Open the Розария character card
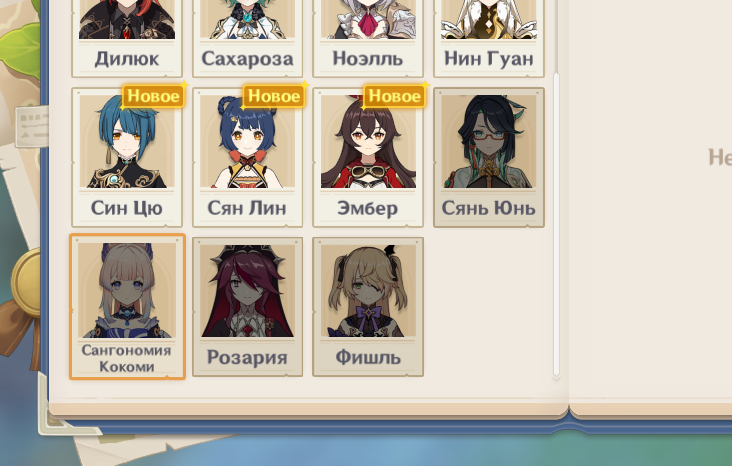The height and width of the screenshot is (466, 732). coord(247,307)
